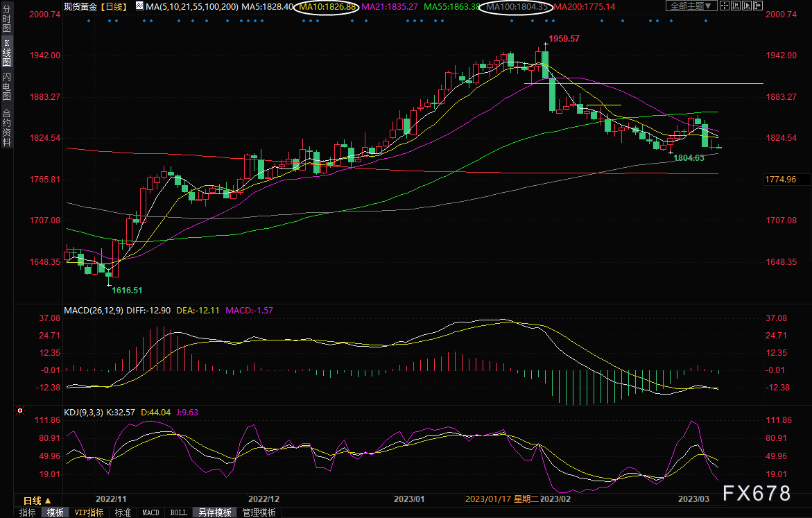Click the jump-to-start chart range icon
The width and height of the screenshot is (812, 518).
click(x=735, y=6)
